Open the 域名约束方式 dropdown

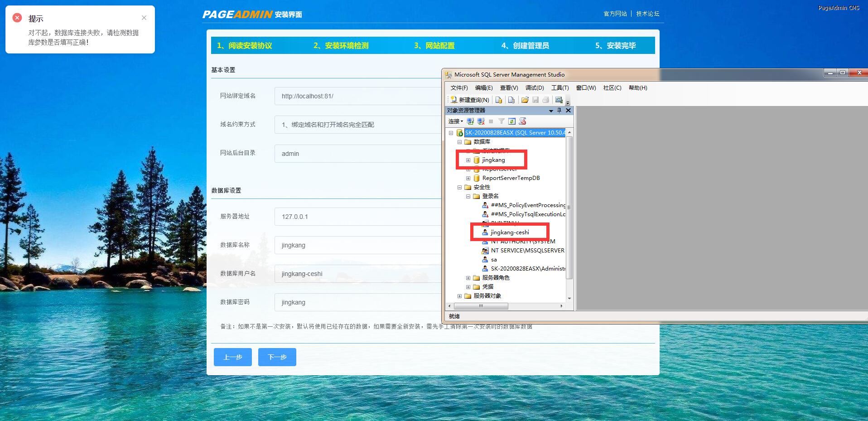tap(358, 125)
